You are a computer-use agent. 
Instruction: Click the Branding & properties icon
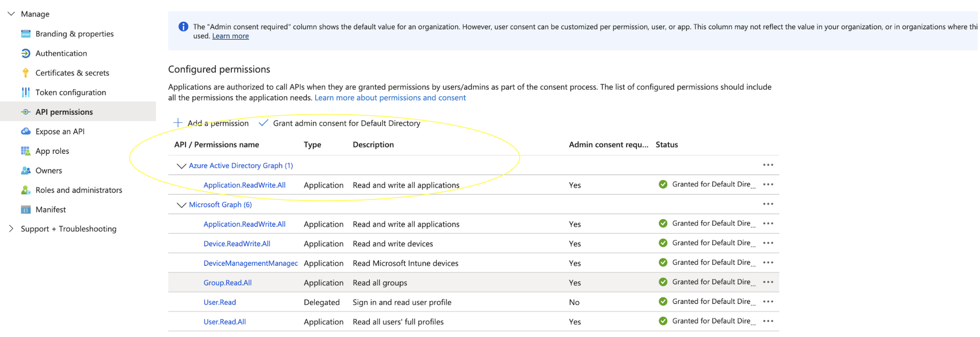click(26, 34)
